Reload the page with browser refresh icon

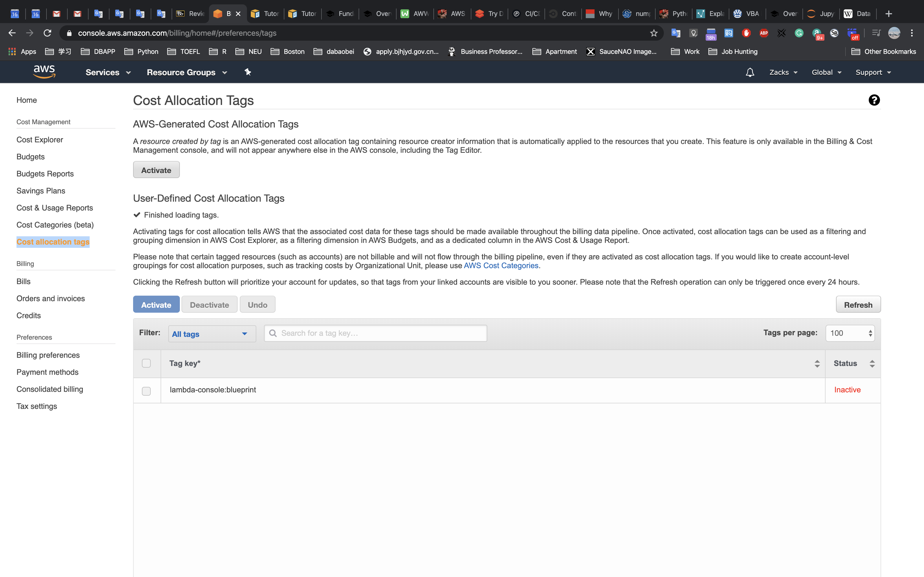point(47,33)
